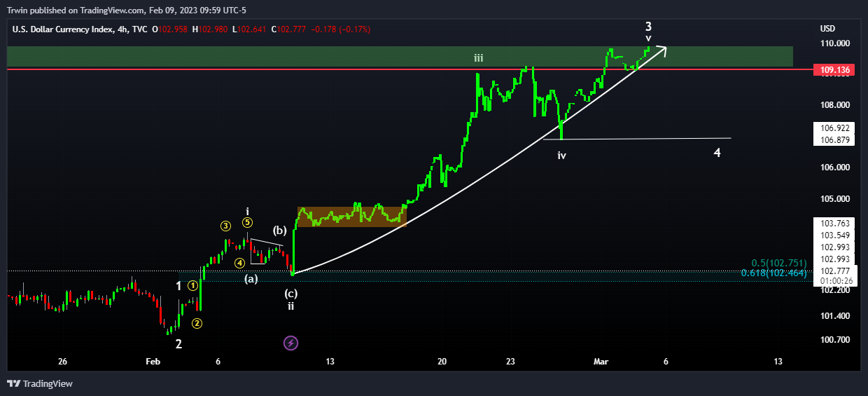Screen dimensions: 868x396
Task: Select the yellow circled 3 label
Action: 225,226
